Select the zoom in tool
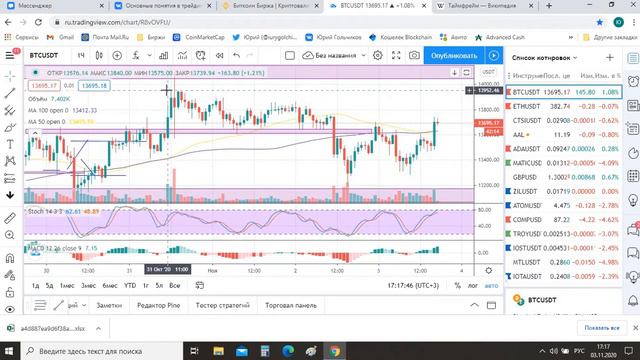The height and width of the screenshot is (360, 640). pos(10,235)
